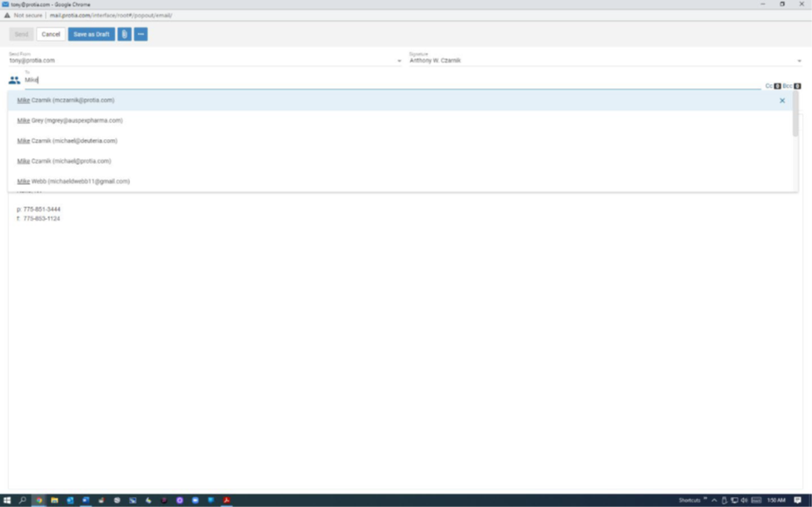Image resolution: width=812 pixels, height=507 pixels.
Task: Click the Save as Draft button
Action: pyautogui.click(x=92, y=34)
